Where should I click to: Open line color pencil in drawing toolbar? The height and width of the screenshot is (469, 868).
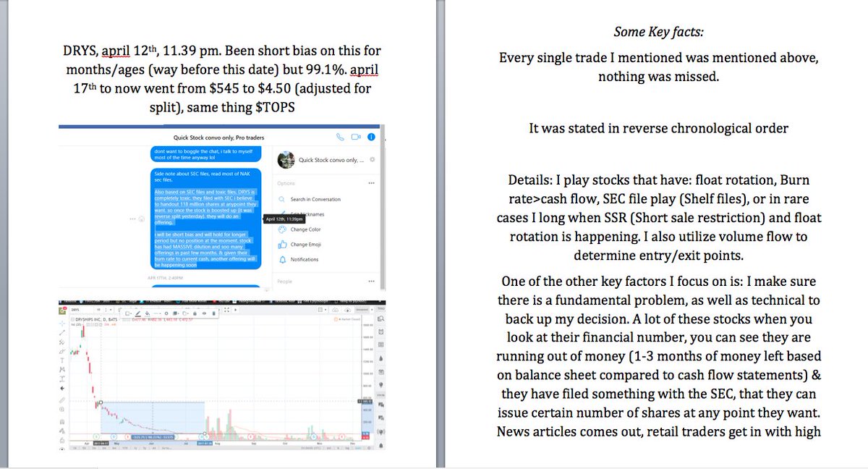click(x=137, y=313)
